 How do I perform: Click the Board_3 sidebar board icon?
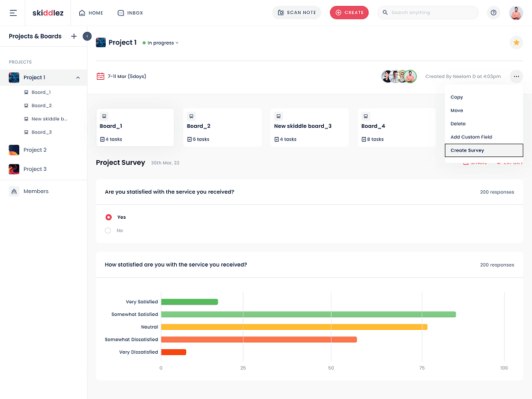[x=26, y=132]
